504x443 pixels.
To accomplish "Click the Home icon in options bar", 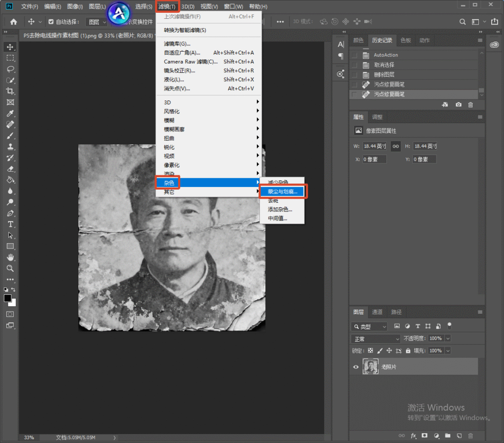I will coord(13,22).
